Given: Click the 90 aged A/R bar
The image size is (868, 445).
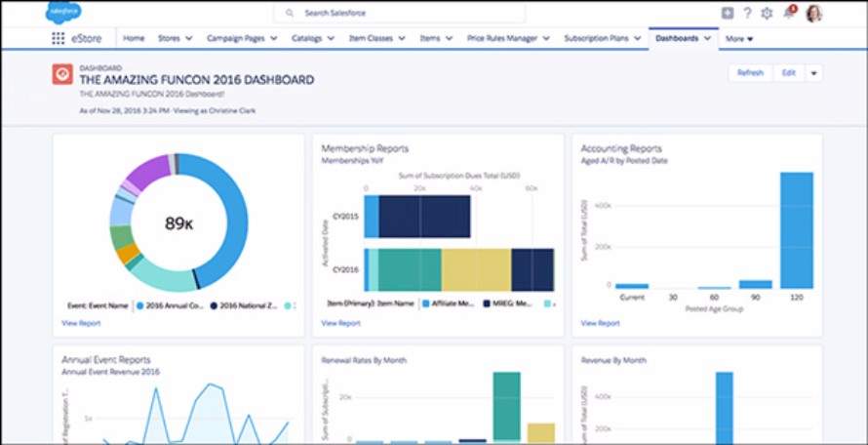Looking at the screenshot, I should point(755,284).
